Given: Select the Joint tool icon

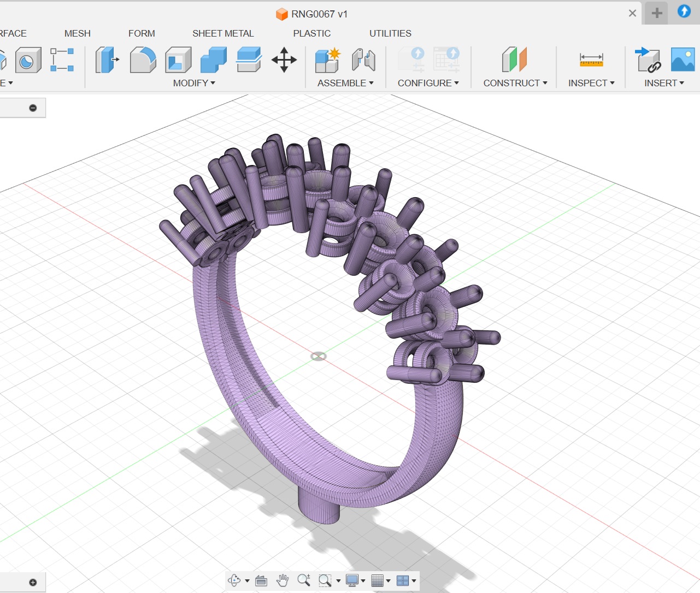Looking at the screenshot, I should coord(363,60).
